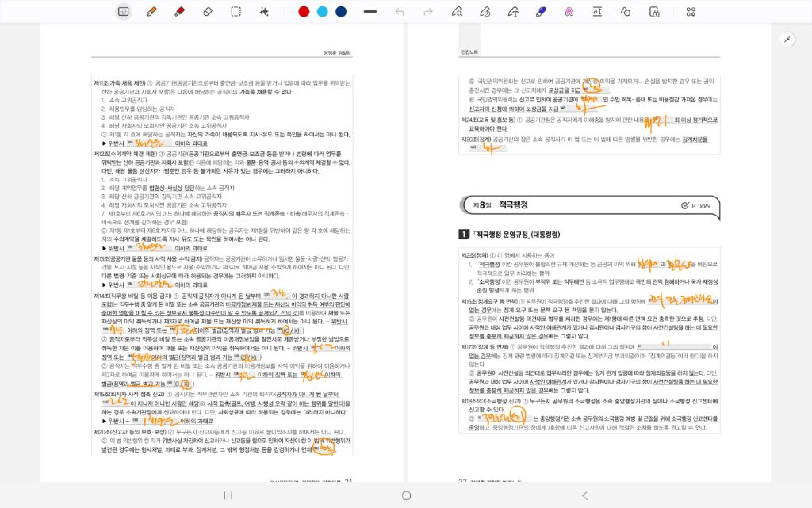Undo the last stroke
This screenshot has height=508, width=812.
point(400,12)
